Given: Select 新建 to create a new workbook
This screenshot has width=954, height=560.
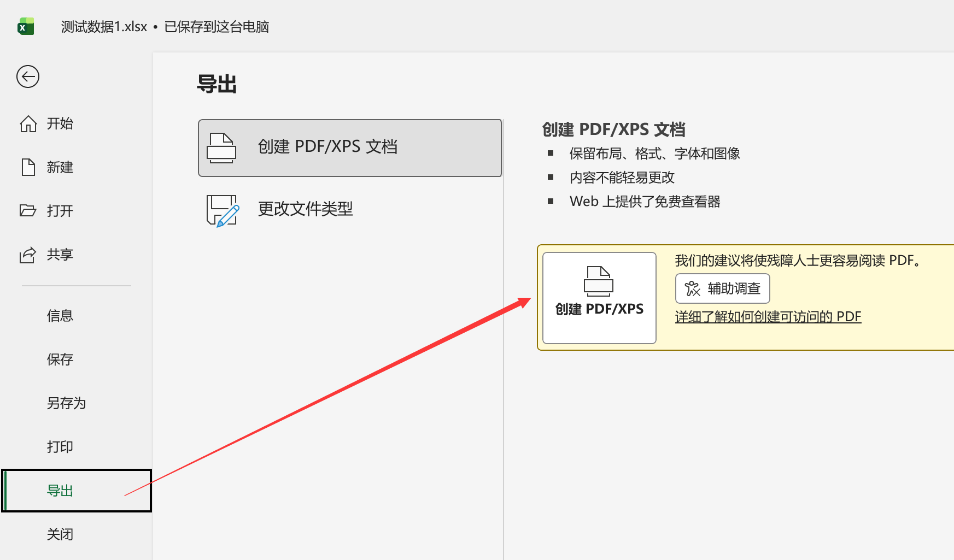Looking at the screenshot, I should [60, 167].
